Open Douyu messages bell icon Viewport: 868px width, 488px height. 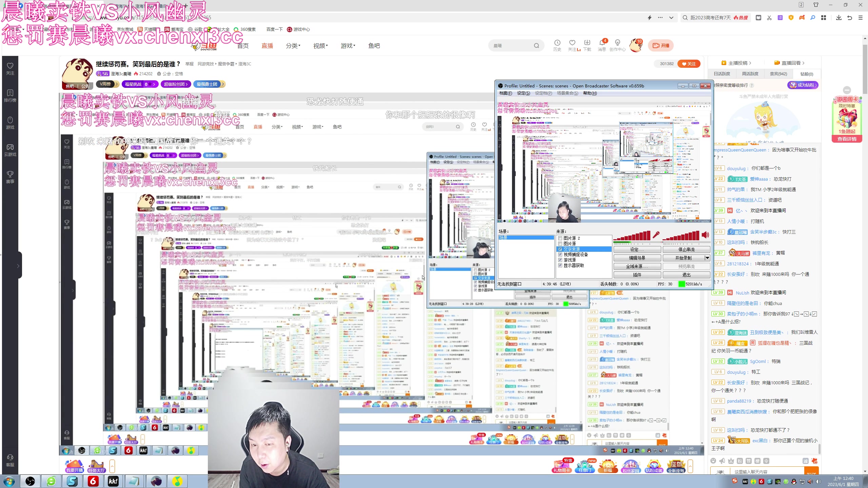[x=602, y=43]
